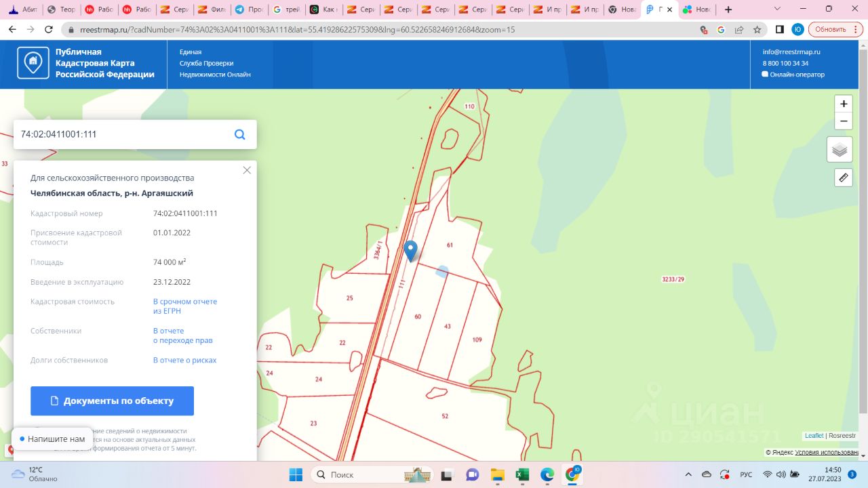
Task: Zoom out the map with minus button
Action: point(844,121)
